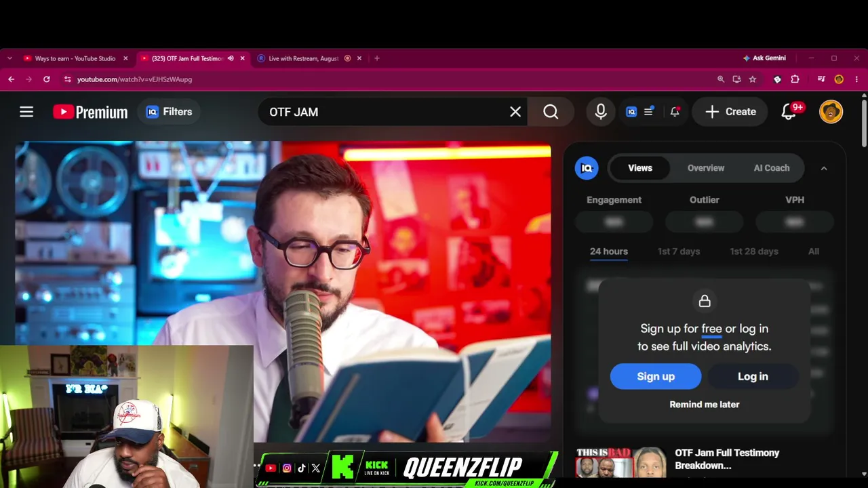This screenshot has width=868, height=488.
Task: Select the Views tab in vidIQ panel
Action: (640, 168)
